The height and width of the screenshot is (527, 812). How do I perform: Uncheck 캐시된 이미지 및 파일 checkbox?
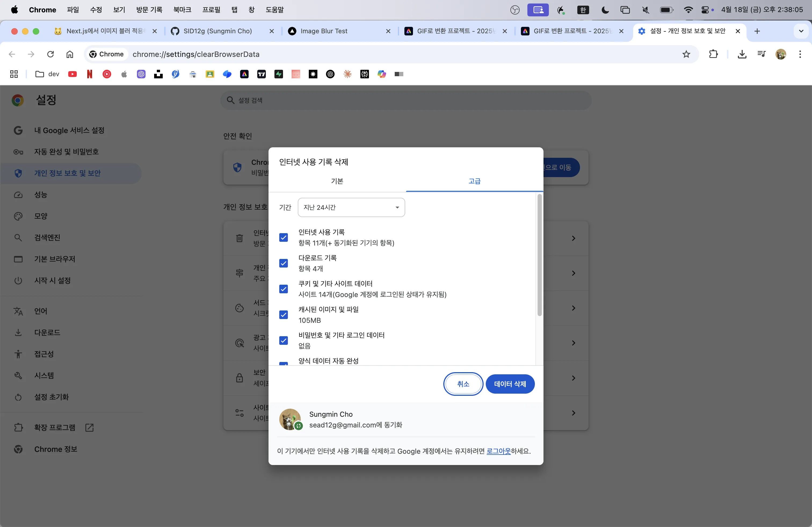pos(284,315)
